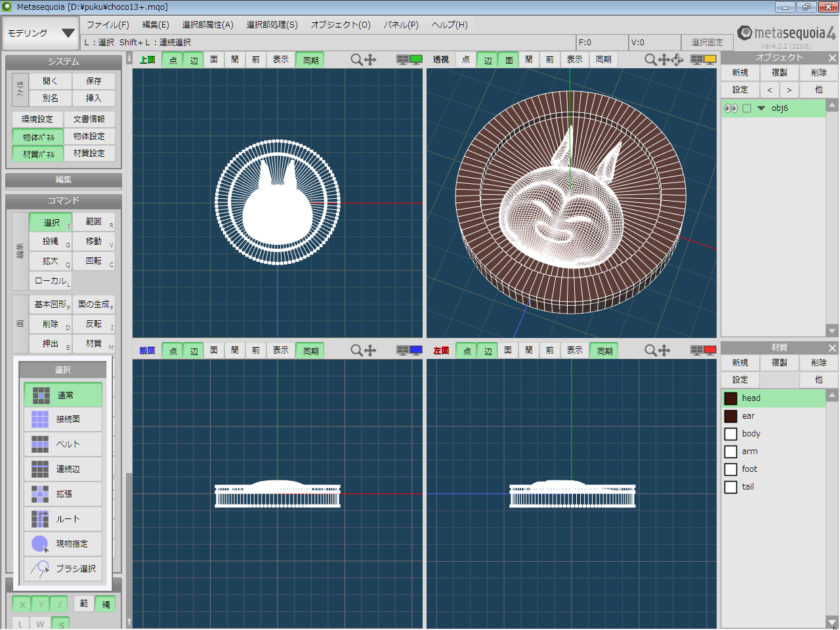The width and height of the screenshot is (840, 630).
Task: Select the 通常 normal selection mode icon
Action: pyautogui.click(x=41, y=395)
